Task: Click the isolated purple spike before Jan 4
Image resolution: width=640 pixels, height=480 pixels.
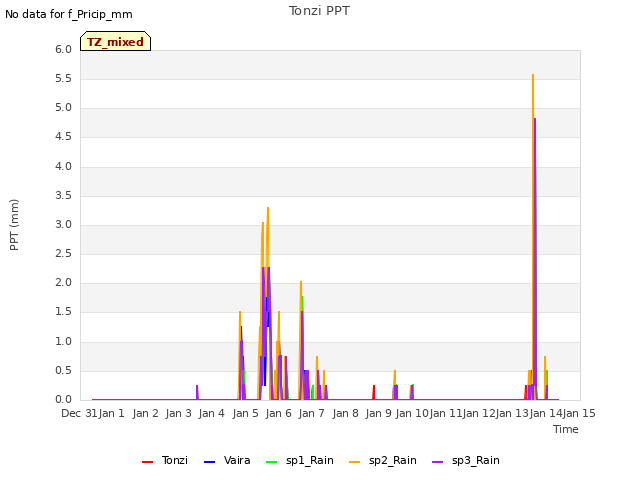Action: (x=197, y=392)
